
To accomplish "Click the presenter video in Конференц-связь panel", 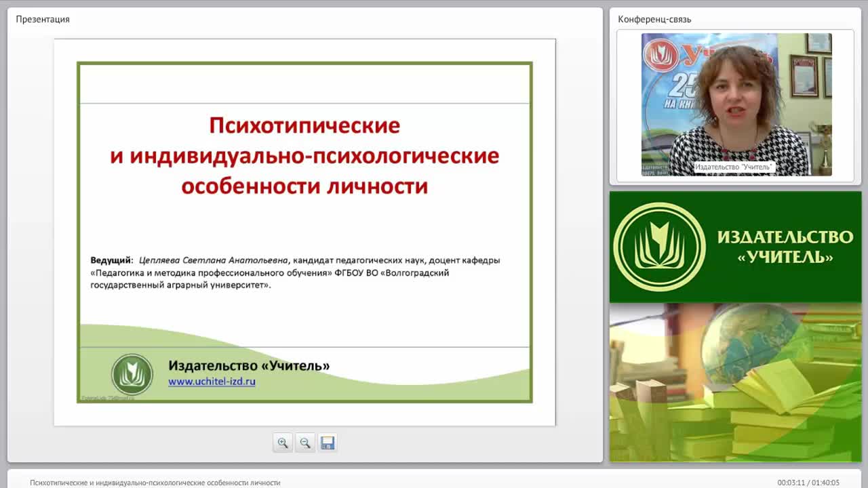I will (736, 105).
